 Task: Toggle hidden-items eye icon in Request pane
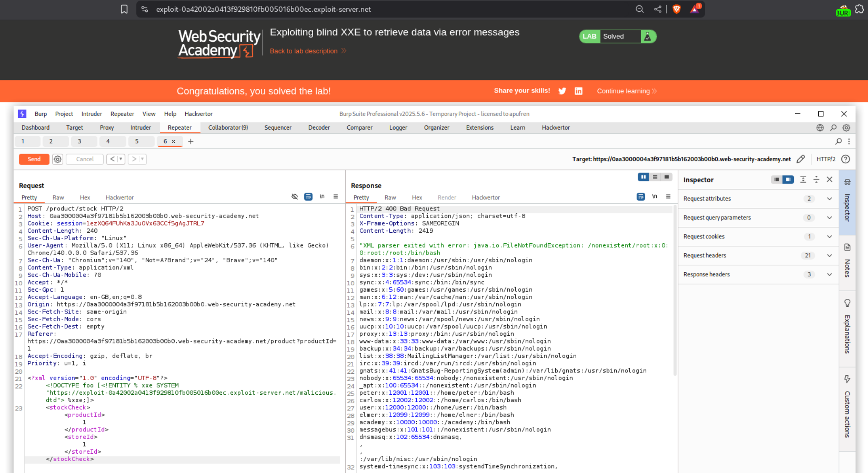click(295, 197)
